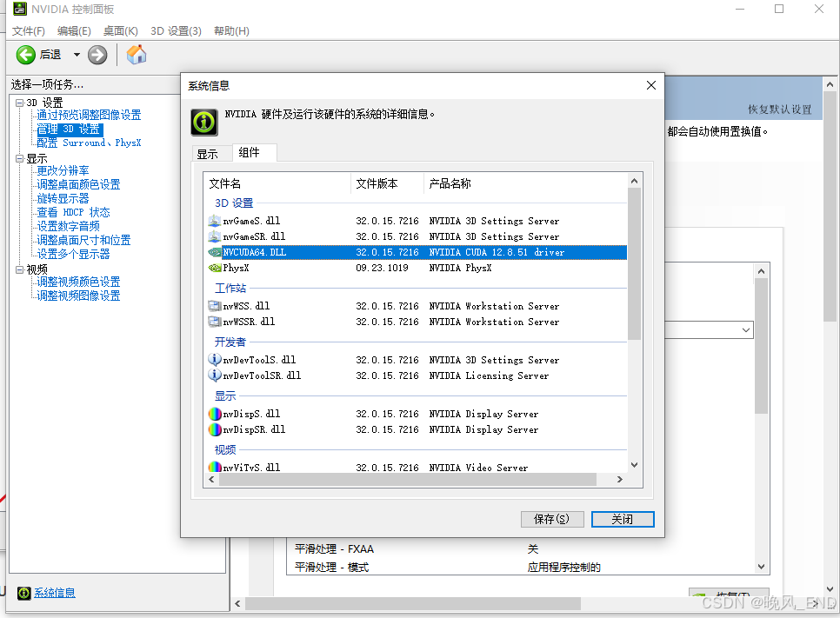Screen dimensions: 840x618
Task: Click the main window bottom horizontal scrollbar thumb
Action: [412, 603]
